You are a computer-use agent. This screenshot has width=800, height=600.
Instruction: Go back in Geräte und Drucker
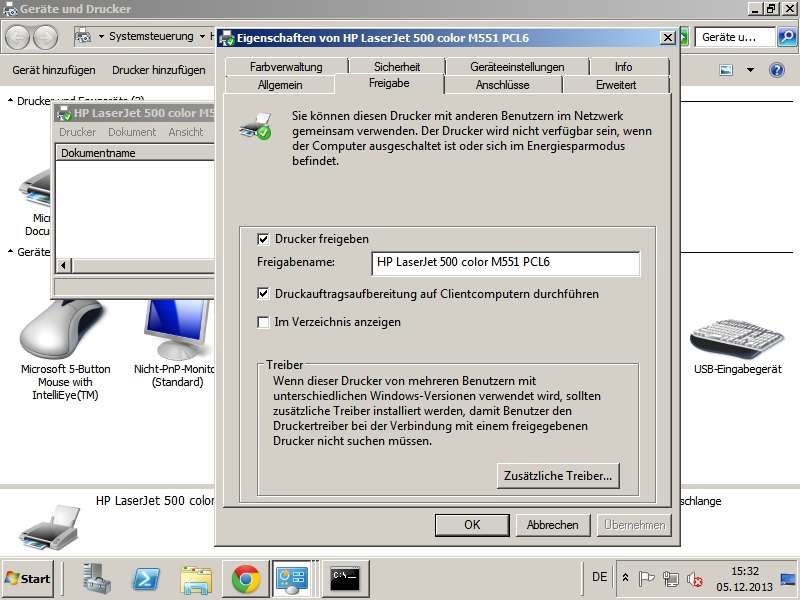point(18,37)
